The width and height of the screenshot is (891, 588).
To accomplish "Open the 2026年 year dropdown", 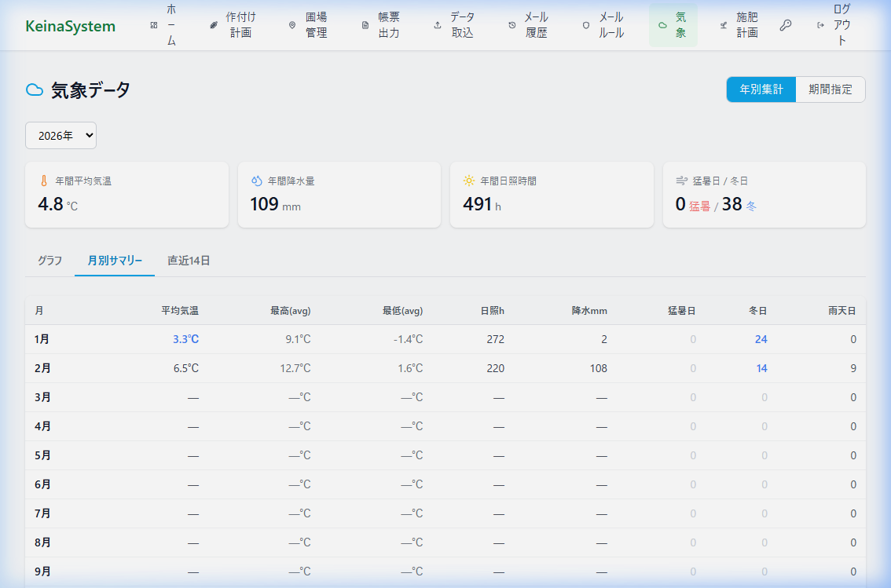I will pyautogui.click(x=61, y=135).
